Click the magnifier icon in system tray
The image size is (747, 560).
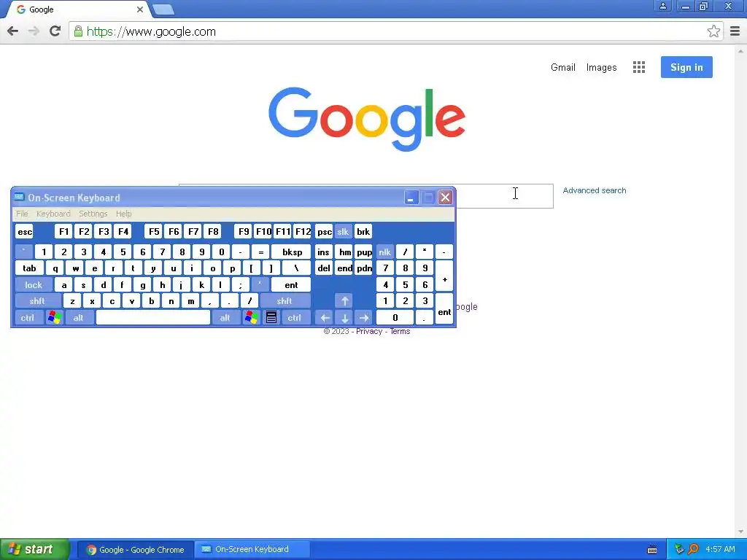pos(693,550)
